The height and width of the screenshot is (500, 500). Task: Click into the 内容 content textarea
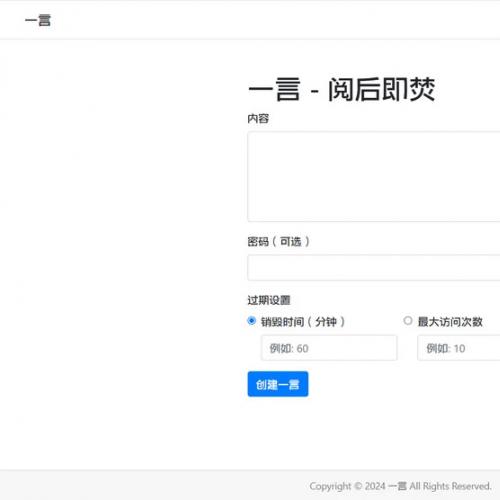(374, 176)
